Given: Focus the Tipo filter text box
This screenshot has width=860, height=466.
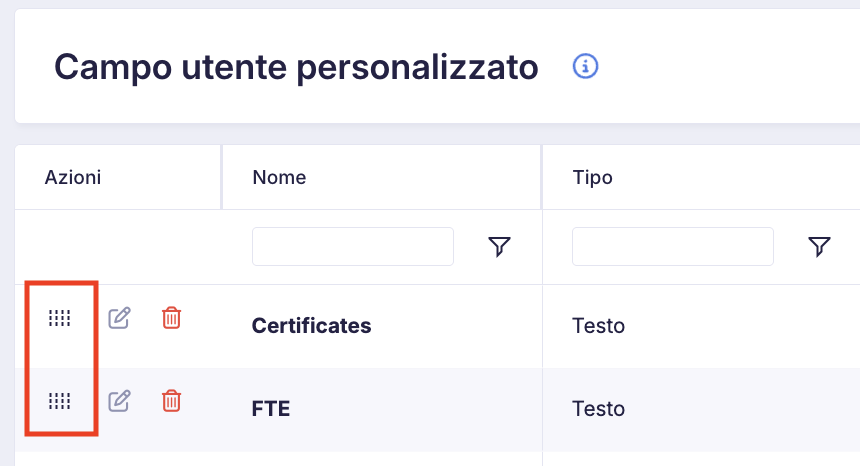Looking at the screenshot, I should 673,247.
